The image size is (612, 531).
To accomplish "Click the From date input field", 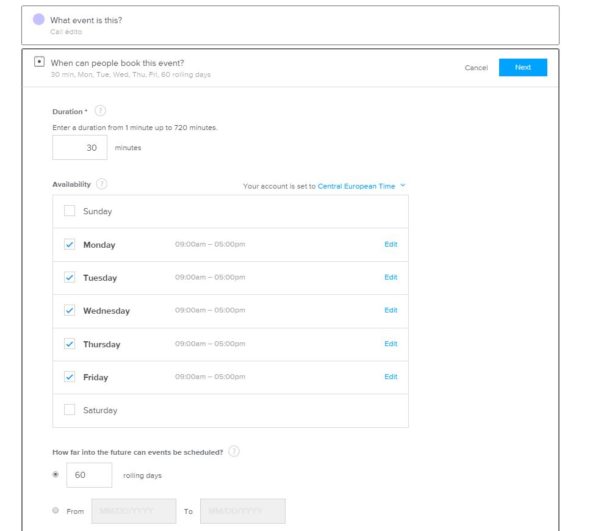I will 133,511.
